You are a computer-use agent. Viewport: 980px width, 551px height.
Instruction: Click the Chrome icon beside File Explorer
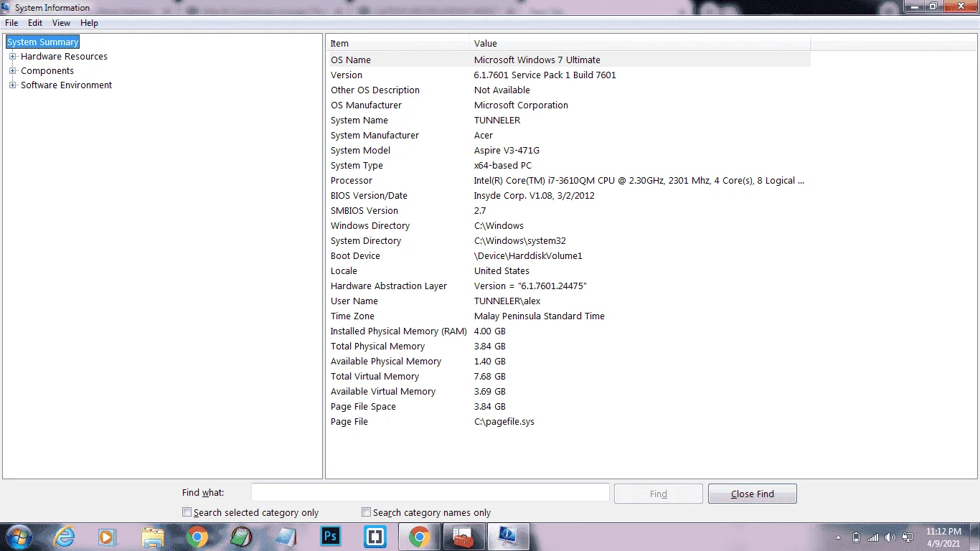(197, 537)
